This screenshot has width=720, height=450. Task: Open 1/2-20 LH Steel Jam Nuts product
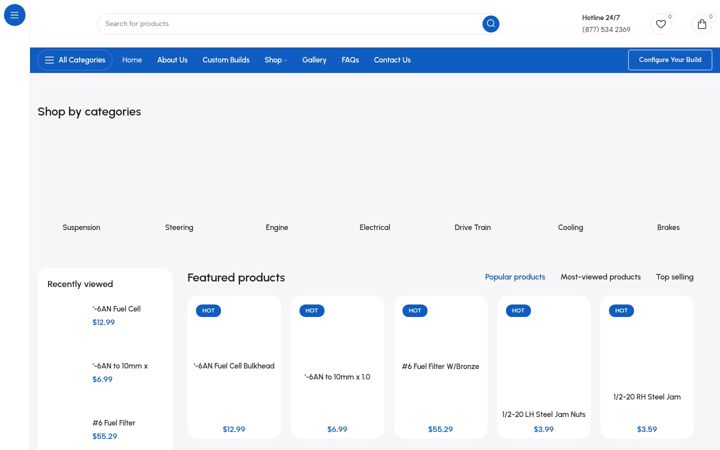[x=544, y=414]
